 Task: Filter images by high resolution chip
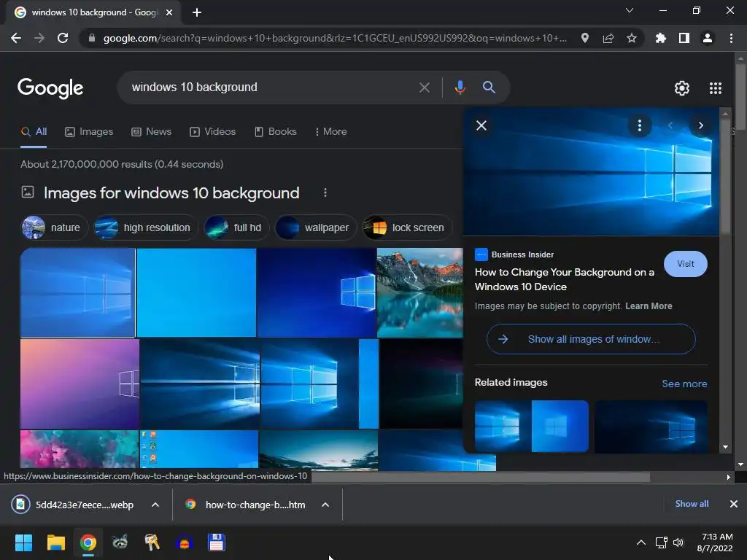pos(146,227)
